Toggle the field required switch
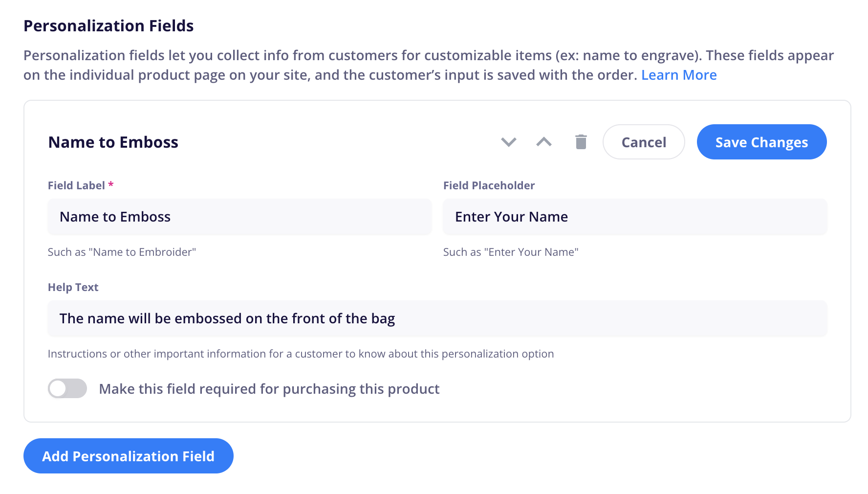Viewport: 868px width, 494px height. click(x=67, y=389)
